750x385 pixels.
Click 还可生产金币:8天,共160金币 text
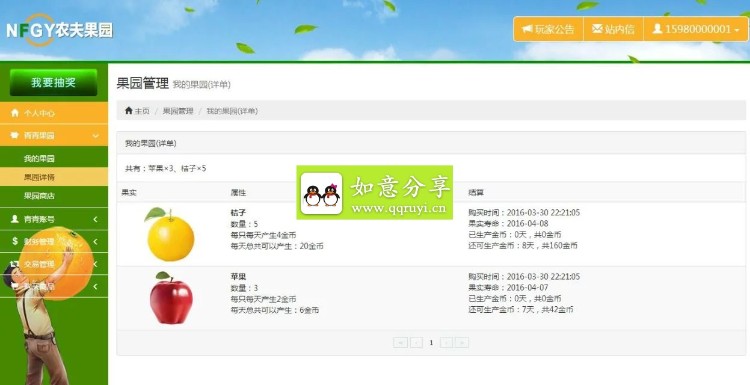523,245
